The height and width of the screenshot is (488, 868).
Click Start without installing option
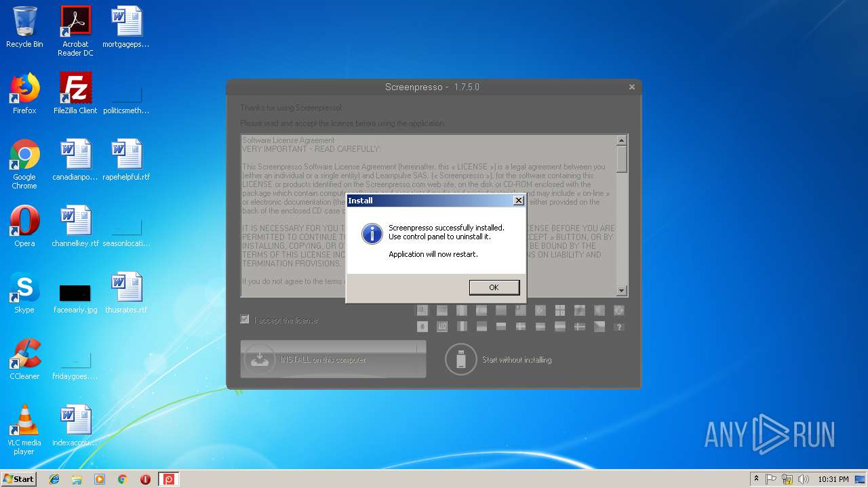(x=498, y=359)
